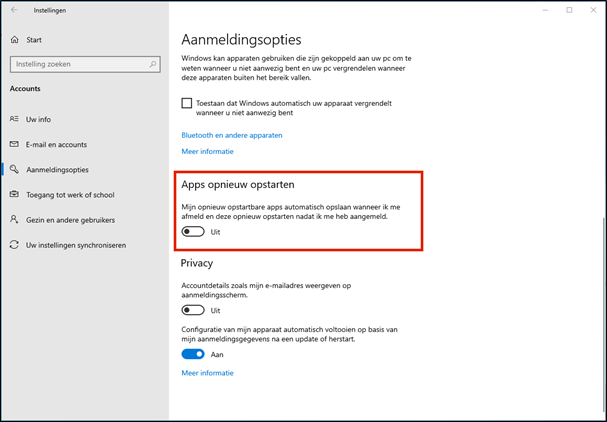Select Toegang tot werk of school
The width and height of the screenshot is (607, 422).
[68, 194]
